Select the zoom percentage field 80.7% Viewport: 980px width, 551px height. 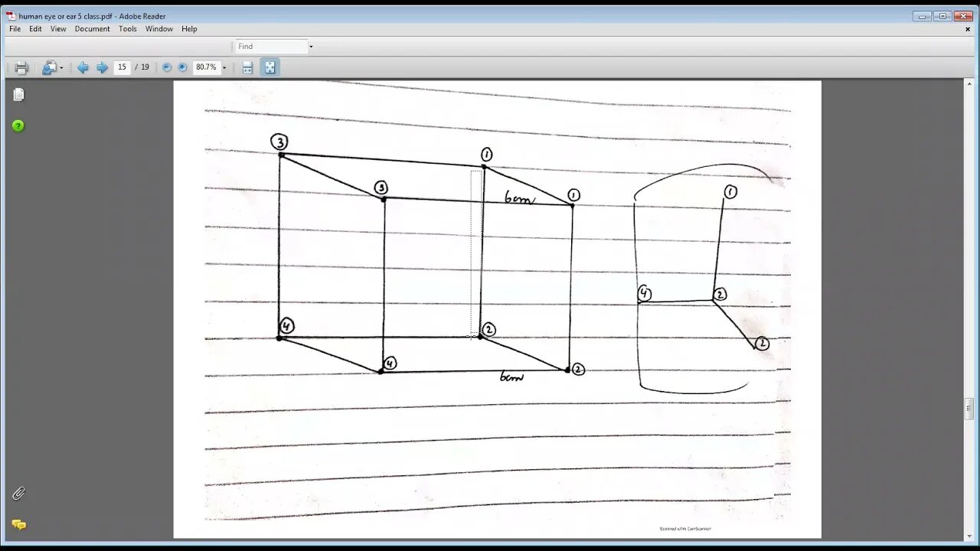(206, 67)
